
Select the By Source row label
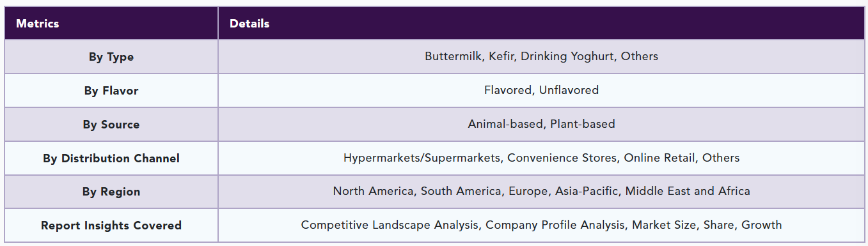tap(111, 125)
